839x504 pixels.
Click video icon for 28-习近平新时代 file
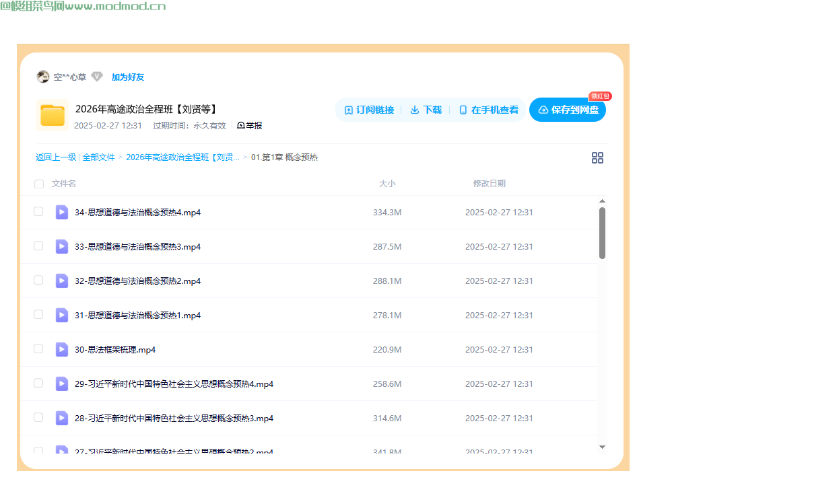(62, 418)
